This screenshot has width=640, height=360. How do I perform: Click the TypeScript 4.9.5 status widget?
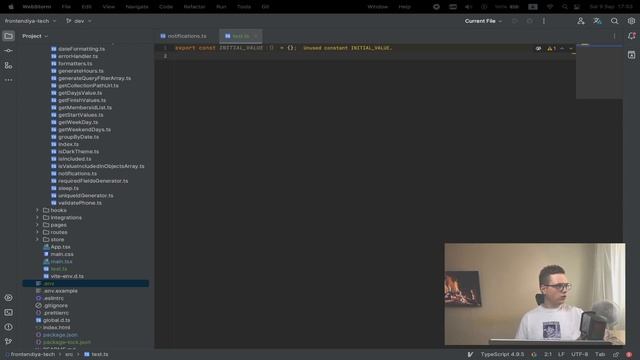point(502,354)
